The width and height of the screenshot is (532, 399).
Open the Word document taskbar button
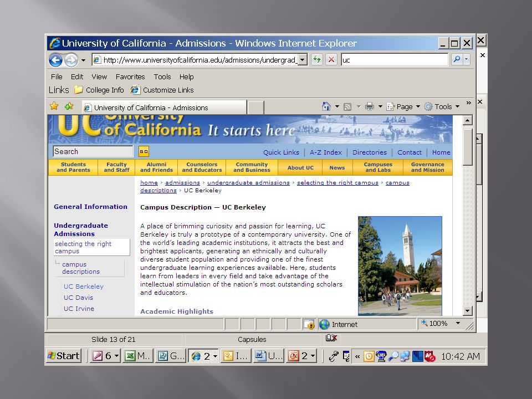click(x=268, y=356)
